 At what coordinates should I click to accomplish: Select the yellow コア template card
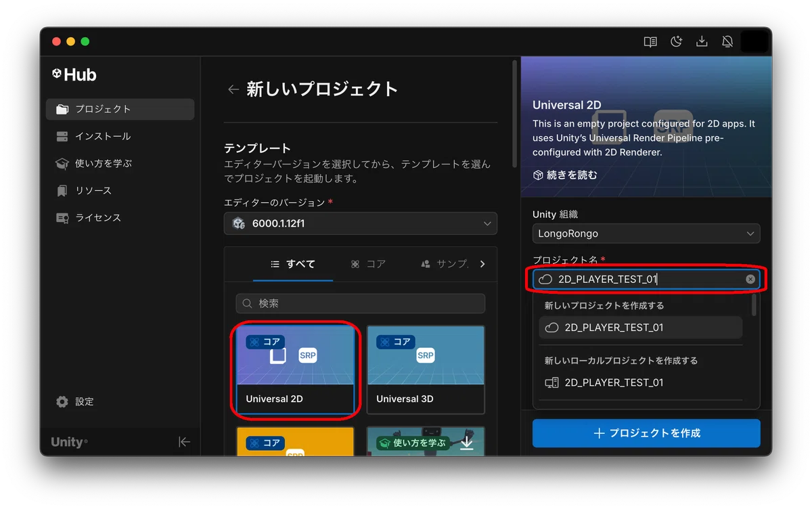tap(295, 441)
